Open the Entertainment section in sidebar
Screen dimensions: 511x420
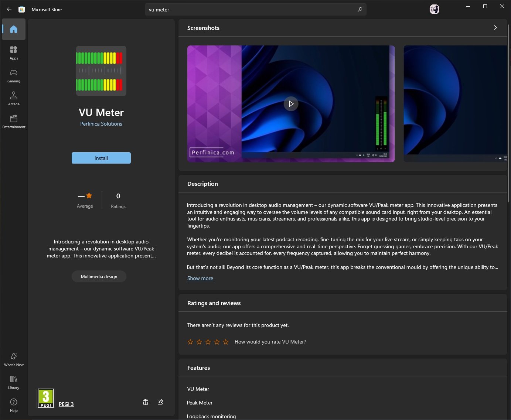14,121
